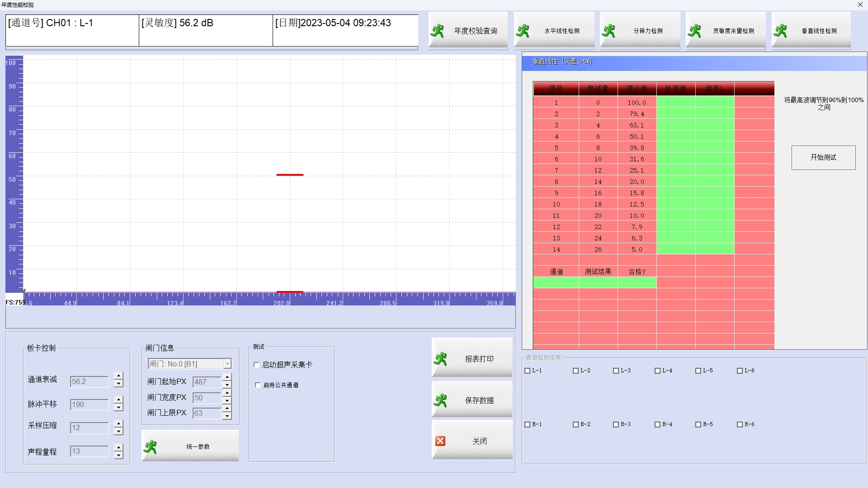
Task: Switch to 分辨力检测 test
Action: pos(640,30)
